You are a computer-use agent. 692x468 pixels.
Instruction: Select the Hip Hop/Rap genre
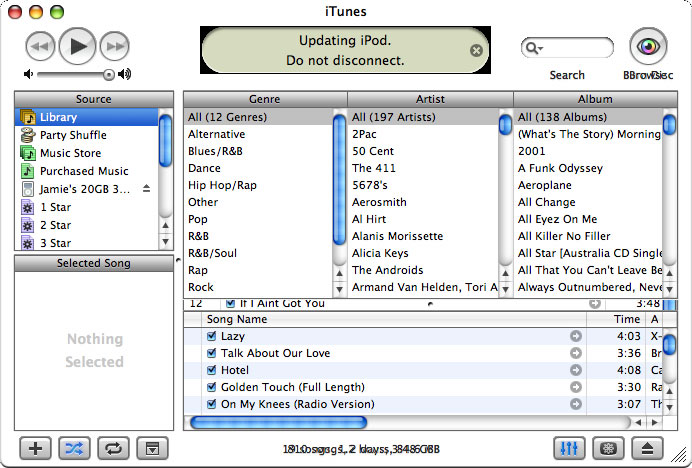(x=258, y=185)
